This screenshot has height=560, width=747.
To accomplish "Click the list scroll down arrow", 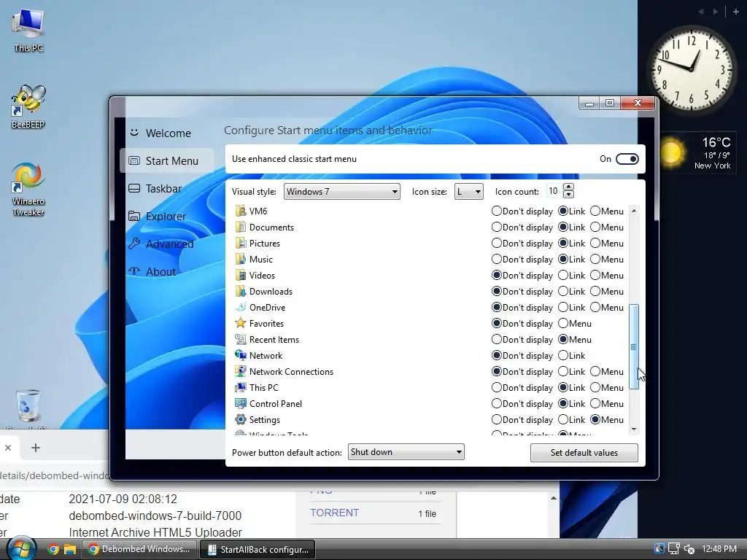I will [634, 429].
